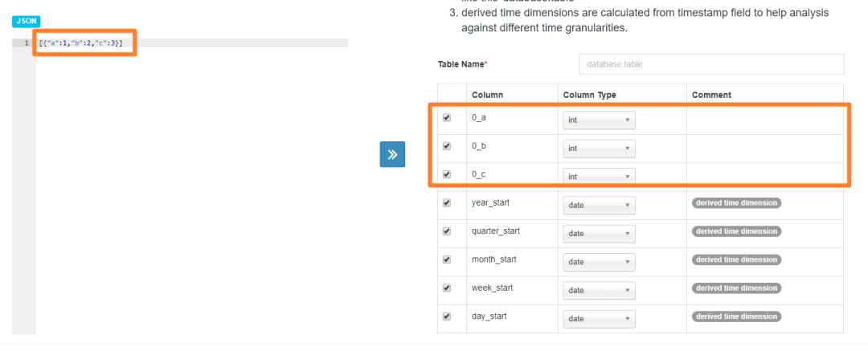Screen dimensions: 868x351
Task: Click the month_start column name
Action: (x=493, y=259)
